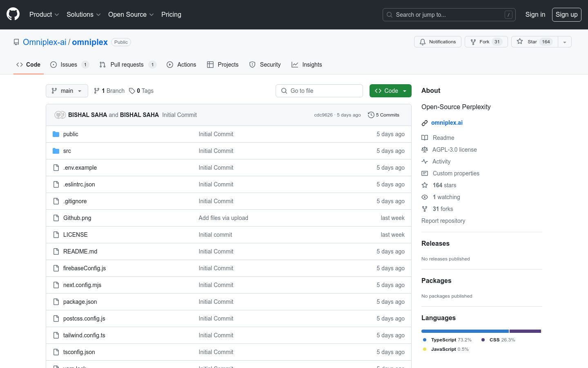
Task: Click the scale icon beside AGPL-3.0 license
Action: coord(425,150)
